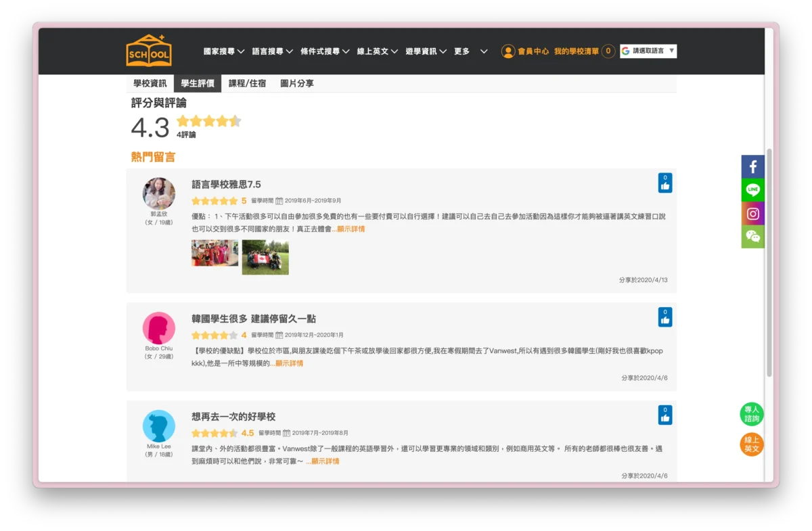Image resolution: width=812 pixels, height=531 pixels.
Task: Click the green 專人諮詢 round button
Action: coord(752,414)
